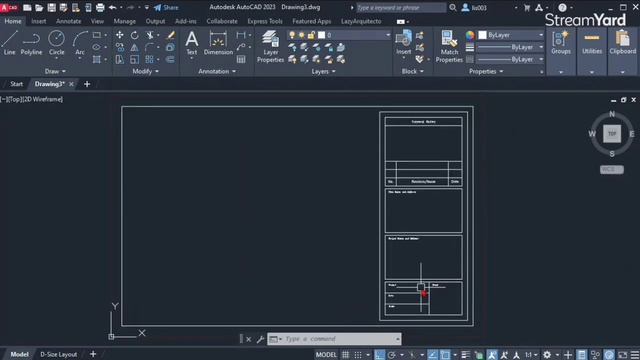Screen dimensions: 640x360
Task: Expand the Draw panel dropdown
Action: (x=55, y=71)
